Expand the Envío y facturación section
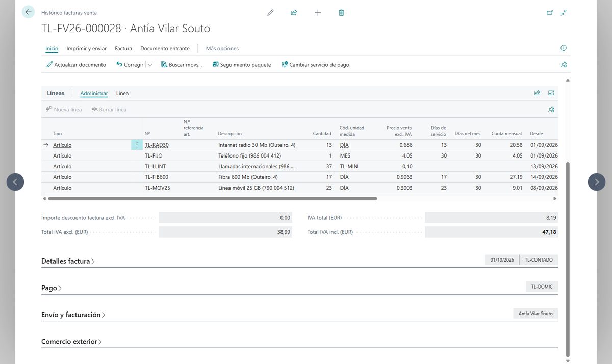612x364 pixels. (x=73, y=315)
